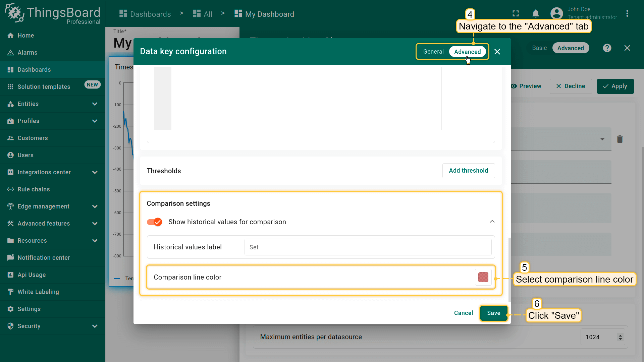Delete datasource with trash icon

point(620,139)
